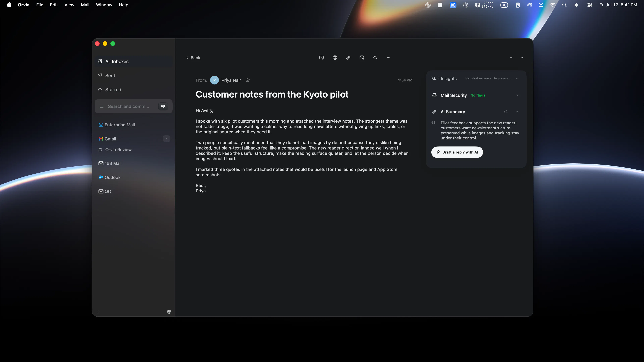Select the 163 Mail account
The height and width of the screenshot is (362, 644).
[x=133, y=163]
